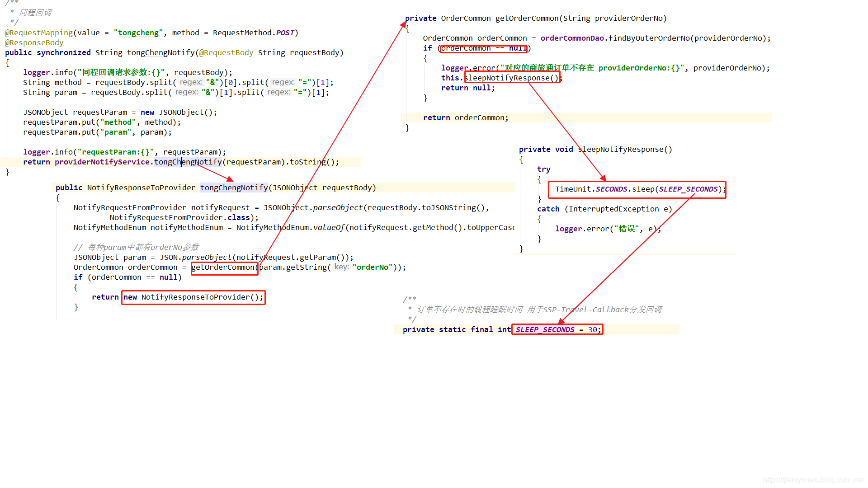
Task: Click 'catch (InterruptedException e)' line
Action: coord(604,209)
